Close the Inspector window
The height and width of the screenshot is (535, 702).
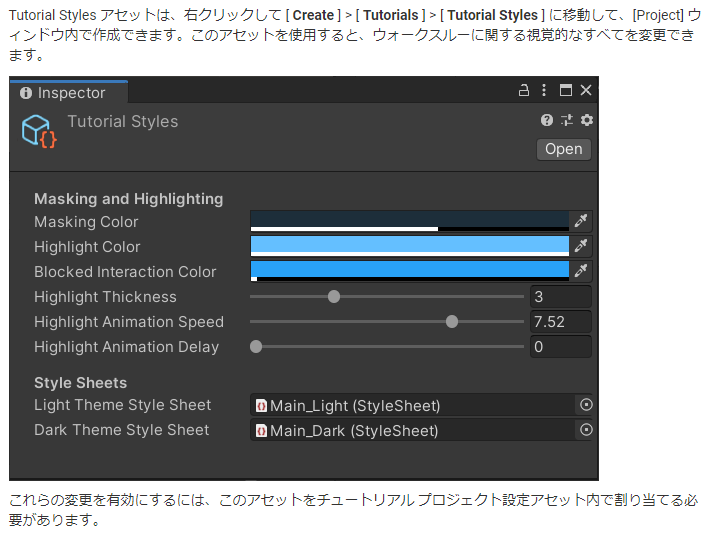click(586, 90)
